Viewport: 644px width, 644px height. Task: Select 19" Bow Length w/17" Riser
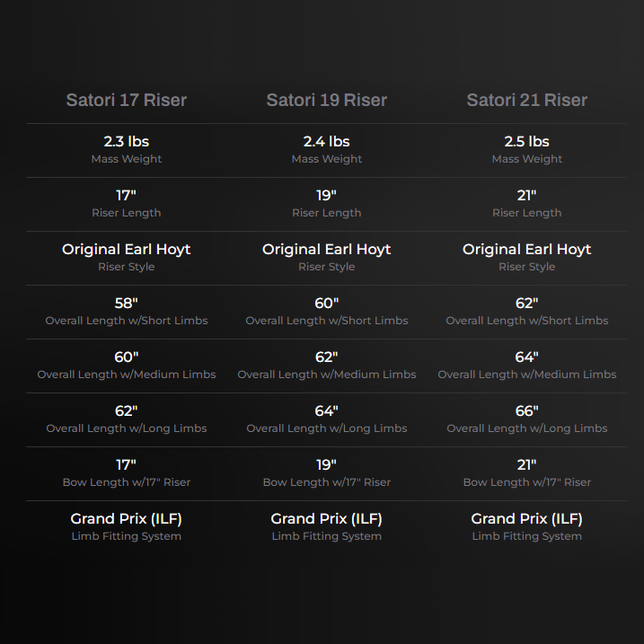[x=327, y=465]
